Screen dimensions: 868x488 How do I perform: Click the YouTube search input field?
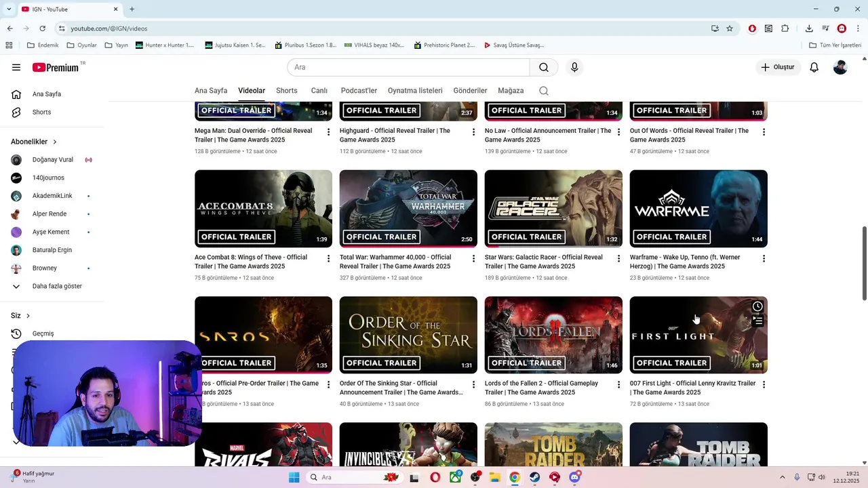pos(408,67)
